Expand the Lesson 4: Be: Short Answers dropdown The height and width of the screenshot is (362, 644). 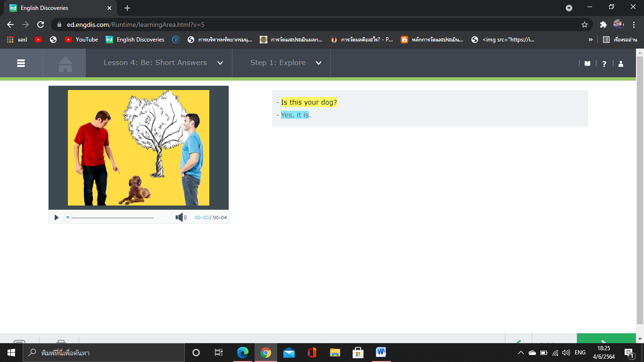tap(220, 63)
